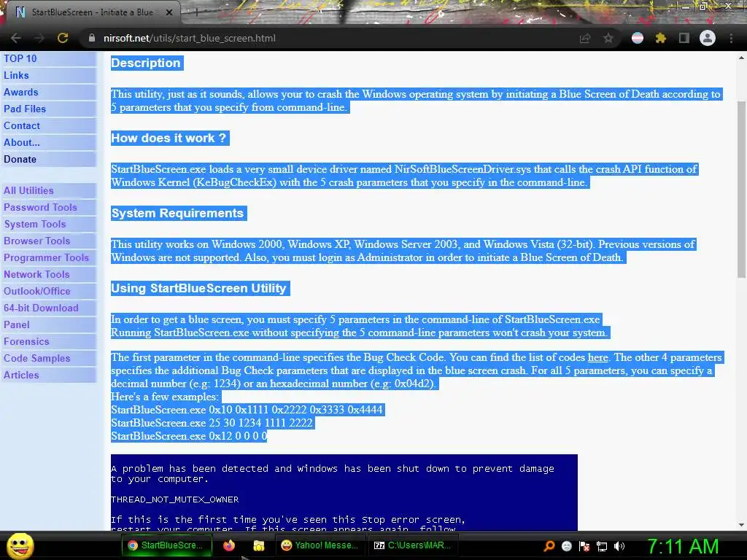Viewport: 747px width, 560px height.
Task: Bookmark this page with the star
Action: tap(608, 38)
